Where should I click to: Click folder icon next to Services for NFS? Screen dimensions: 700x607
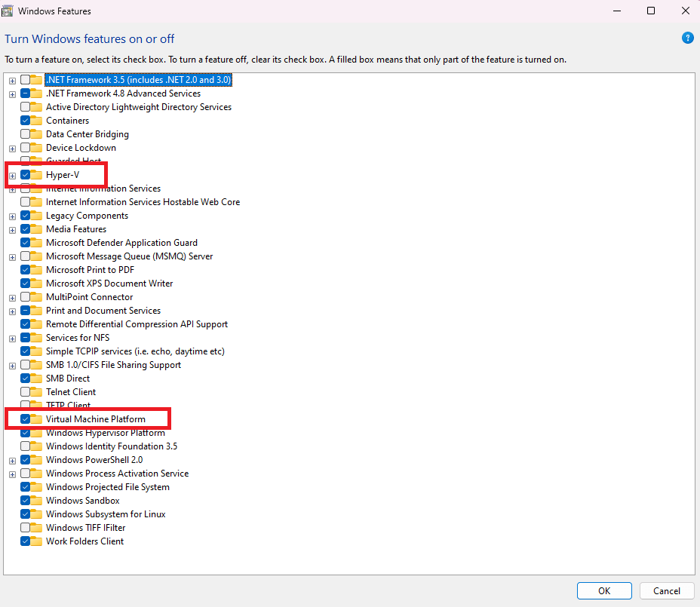(x=37, y=337)
